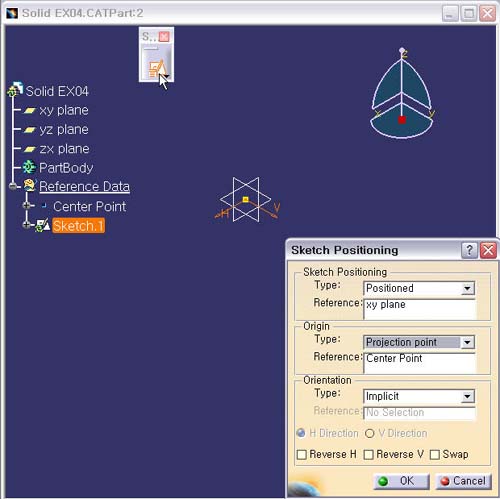The image size is (500, 499).
Task: Confirm the dialog with OK button
Action: (401, 481)
